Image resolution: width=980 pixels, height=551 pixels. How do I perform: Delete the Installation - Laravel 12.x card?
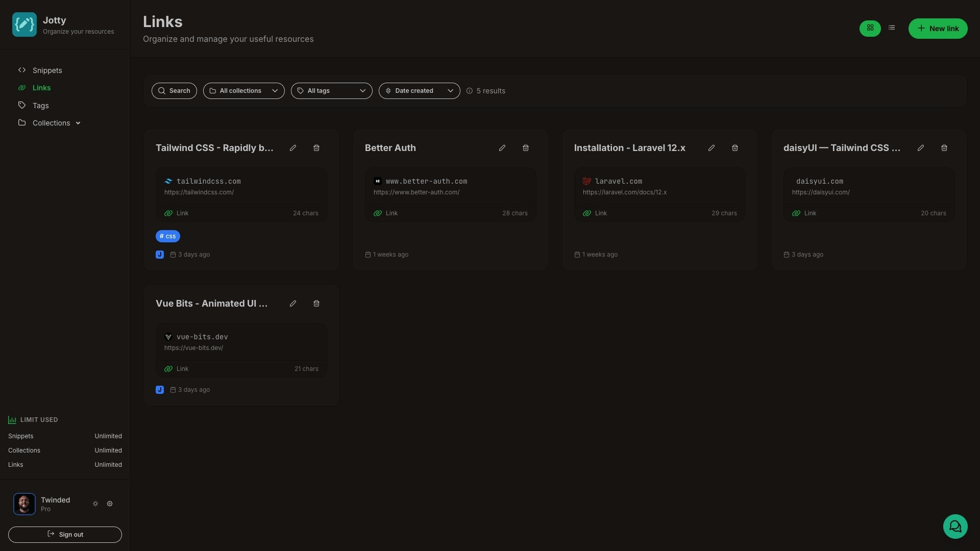(x=735, y=148)
